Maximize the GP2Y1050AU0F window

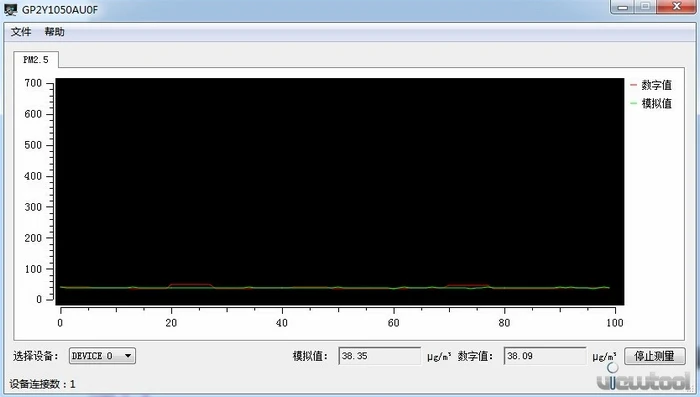click(x=646, y=7)
